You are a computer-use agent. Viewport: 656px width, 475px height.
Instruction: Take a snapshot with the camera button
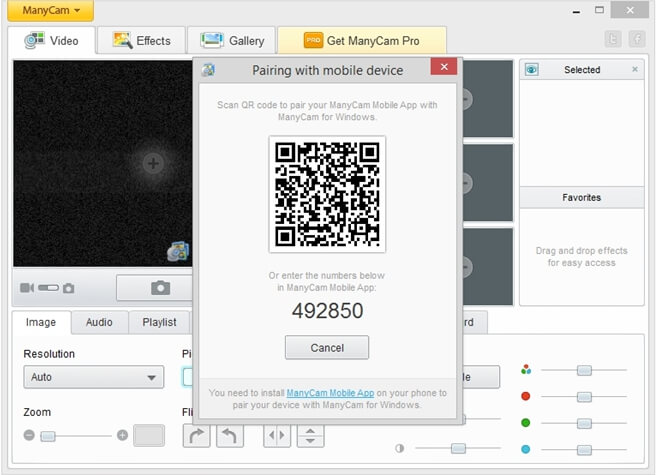click(x=160, y=288)
